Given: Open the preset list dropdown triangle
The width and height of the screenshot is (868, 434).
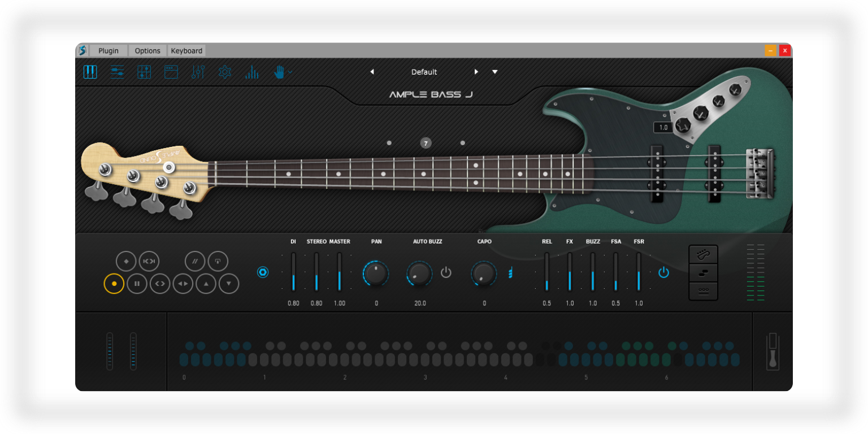Looking at the screenshot, I should pyautogui.click(x=494, y=72).
